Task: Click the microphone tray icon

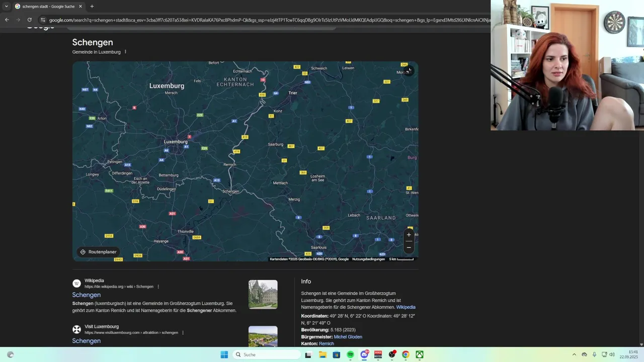Action: point(594,354)
